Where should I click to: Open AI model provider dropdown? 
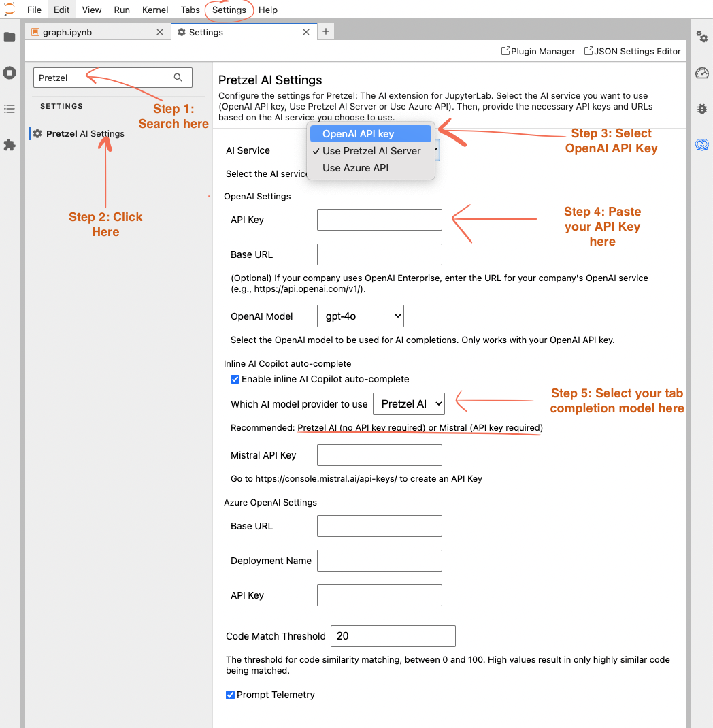coord(408,404)
